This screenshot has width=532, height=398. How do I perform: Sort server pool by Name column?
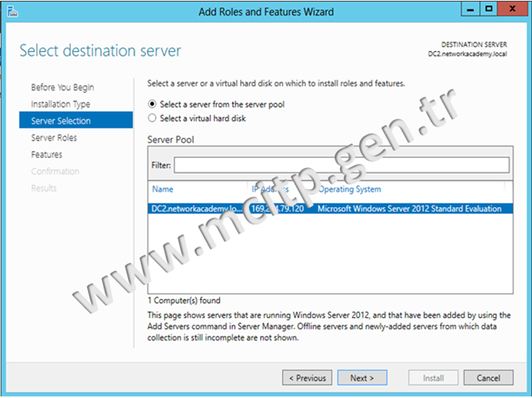(163, 189)
